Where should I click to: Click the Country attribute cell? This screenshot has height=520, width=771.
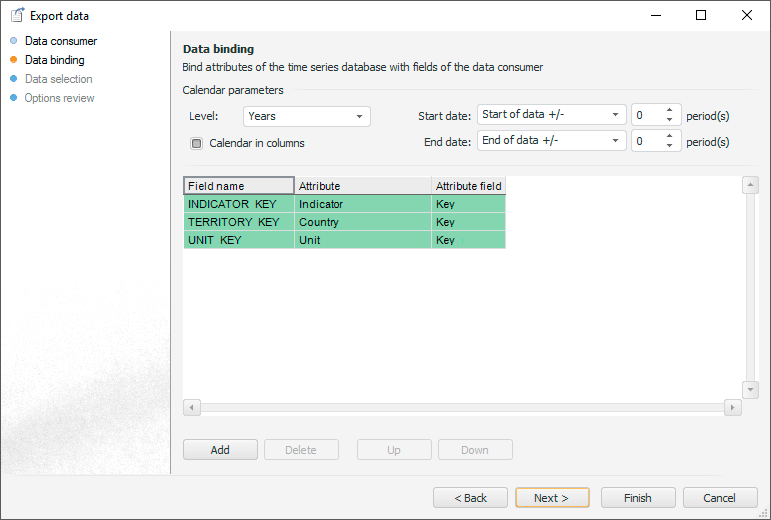(362, 222)
